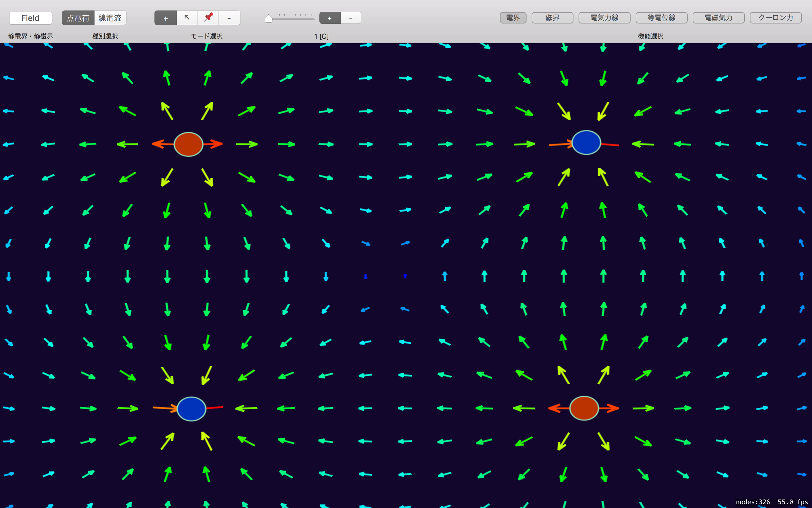
Task: Select the upper-left red positive charge
Action: click(x=189, y=144)
